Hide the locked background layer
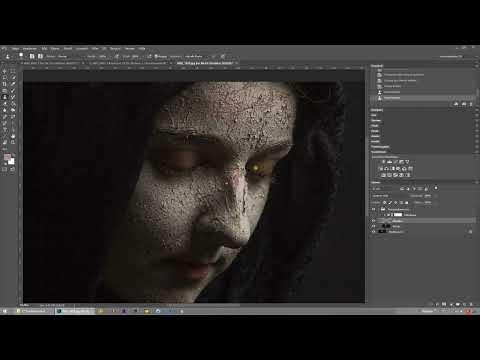Viewport: 480px width, 360px height. pyautogui.click(x=373, y=231)
